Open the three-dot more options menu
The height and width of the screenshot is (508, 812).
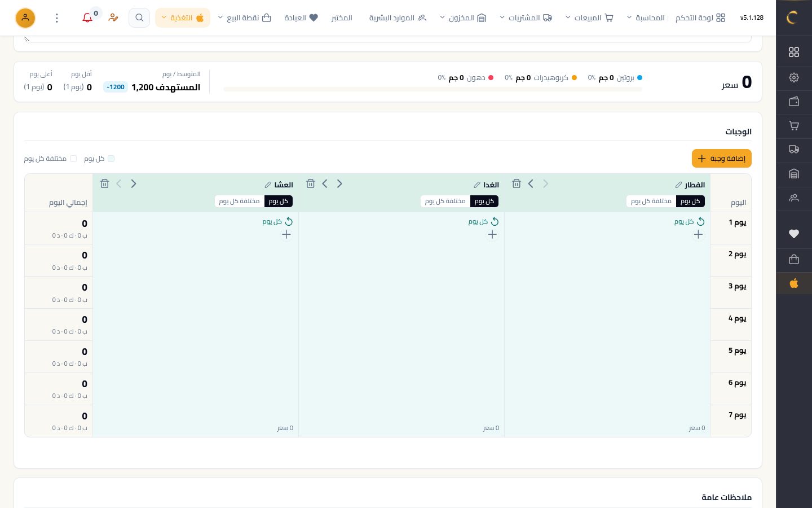coord(56,18)
